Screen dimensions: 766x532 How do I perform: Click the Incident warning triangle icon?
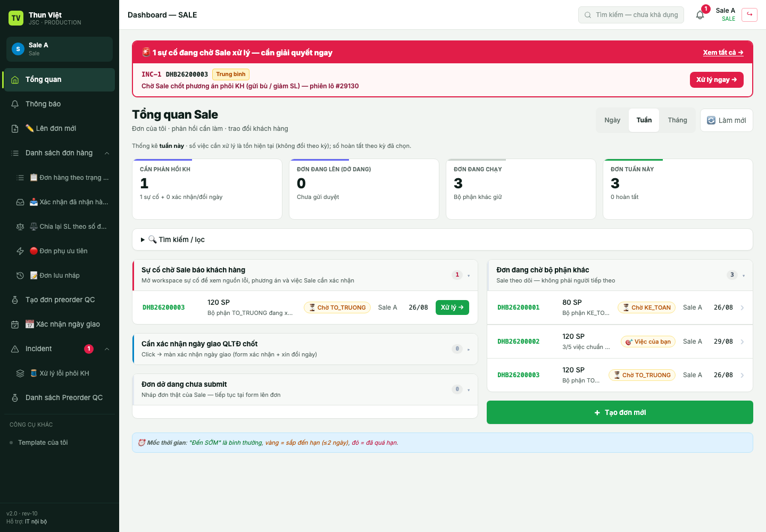coord(15,349)
